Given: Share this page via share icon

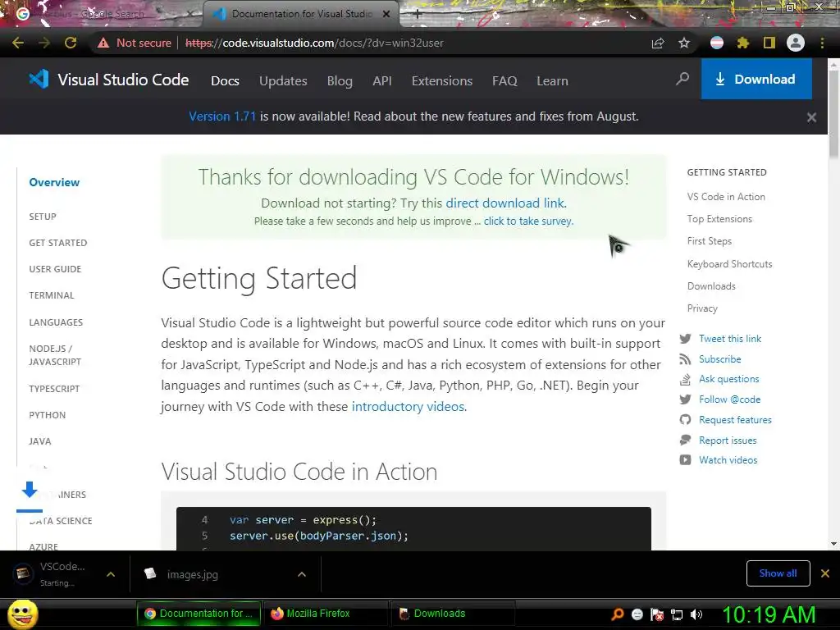Looking at the screenshot, I should pos(658,43).
